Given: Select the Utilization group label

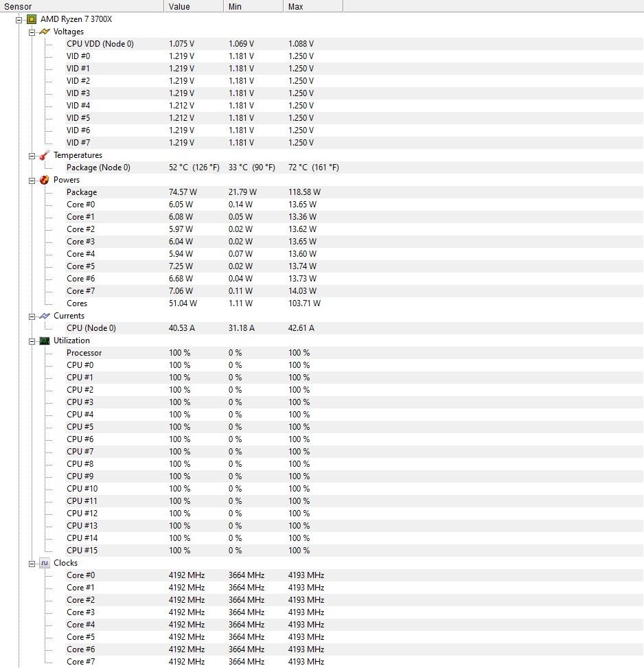Looking at the screenshot, I should click(x=71, y=341).
